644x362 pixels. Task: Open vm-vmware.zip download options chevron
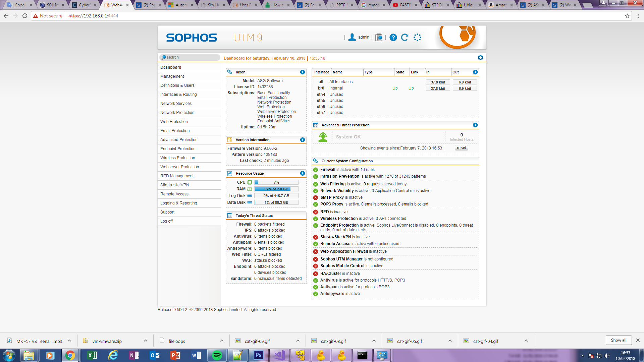click(146, 341)
